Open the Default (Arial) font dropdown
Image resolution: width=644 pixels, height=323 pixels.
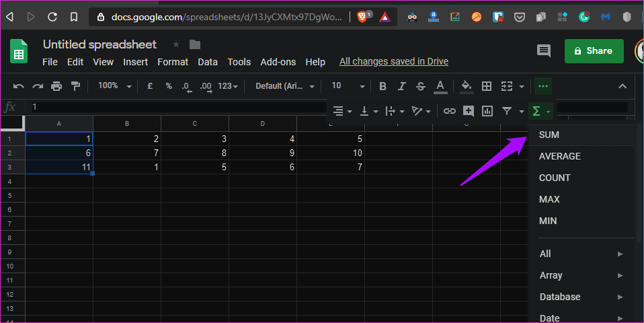coord(284,86)
